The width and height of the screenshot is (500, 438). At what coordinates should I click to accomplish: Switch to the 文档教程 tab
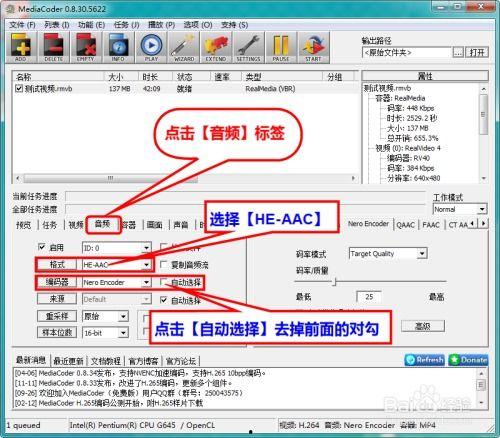click(106, 361)
